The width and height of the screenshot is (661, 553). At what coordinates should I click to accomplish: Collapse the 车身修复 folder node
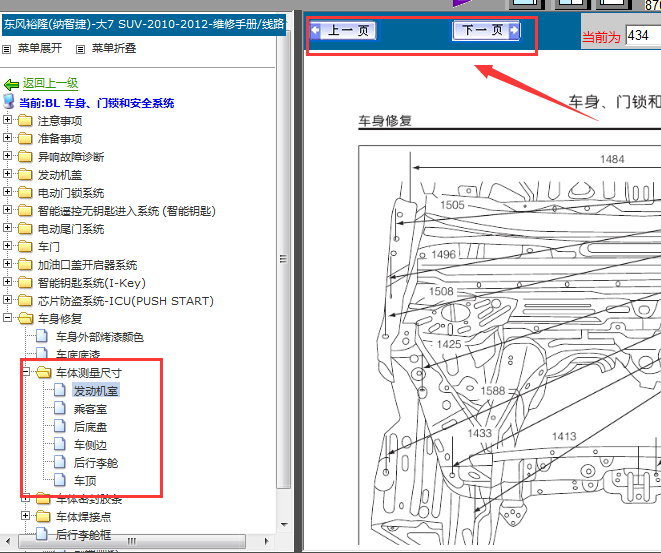coord(7,317)
